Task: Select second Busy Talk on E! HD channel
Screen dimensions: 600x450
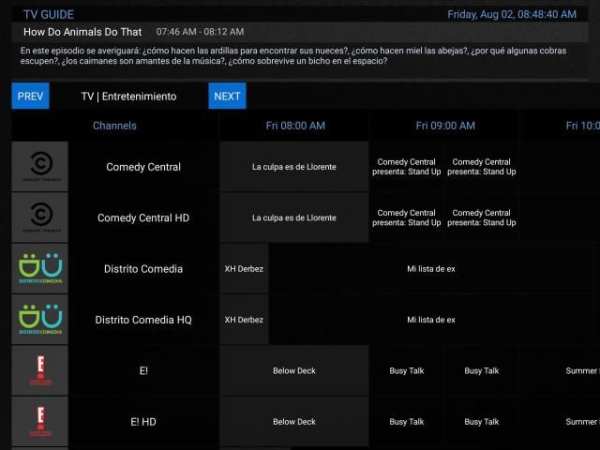Action: click(x=481, y=422)
